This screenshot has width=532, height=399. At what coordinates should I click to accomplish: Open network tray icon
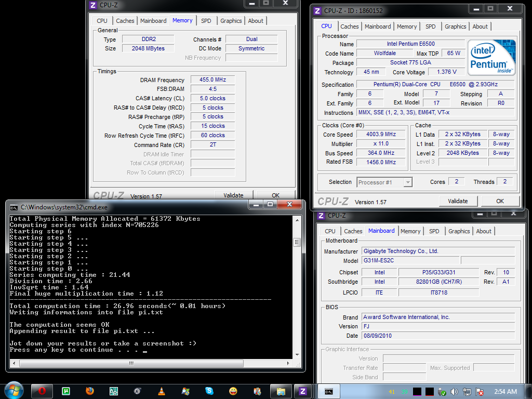(467, 392)
